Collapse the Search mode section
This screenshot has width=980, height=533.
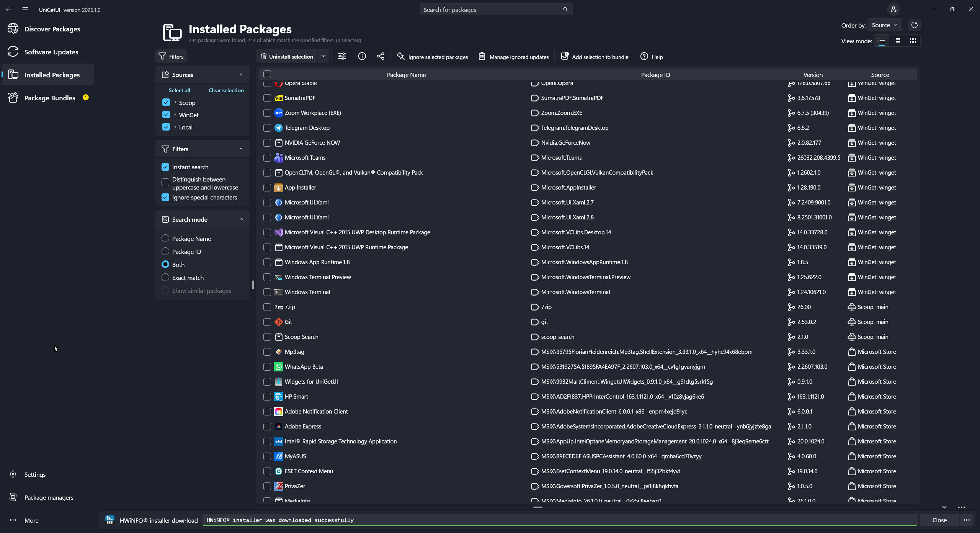241,219
